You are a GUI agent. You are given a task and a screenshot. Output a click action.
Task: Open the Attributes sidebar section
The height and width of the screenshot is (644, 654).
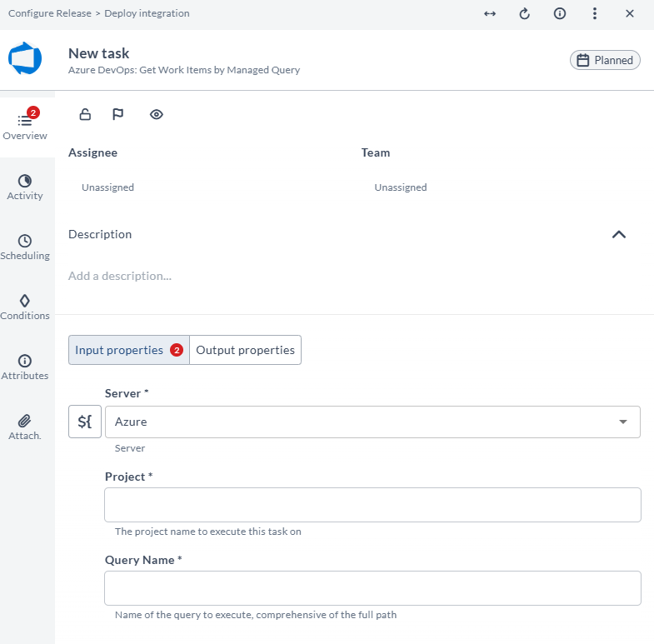pos(25,367)
